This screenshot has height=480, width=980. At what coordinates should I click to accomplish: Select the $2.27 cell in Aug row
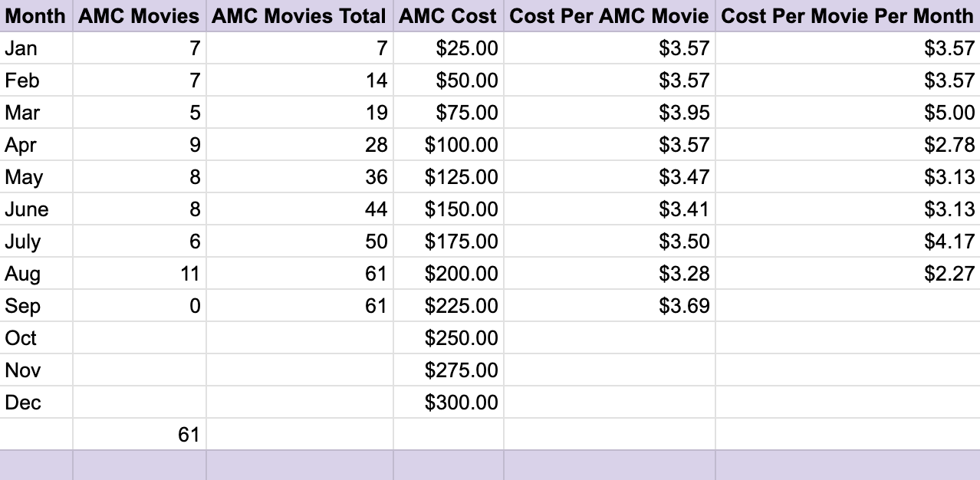pyautogui.click(x=847, y=274)
